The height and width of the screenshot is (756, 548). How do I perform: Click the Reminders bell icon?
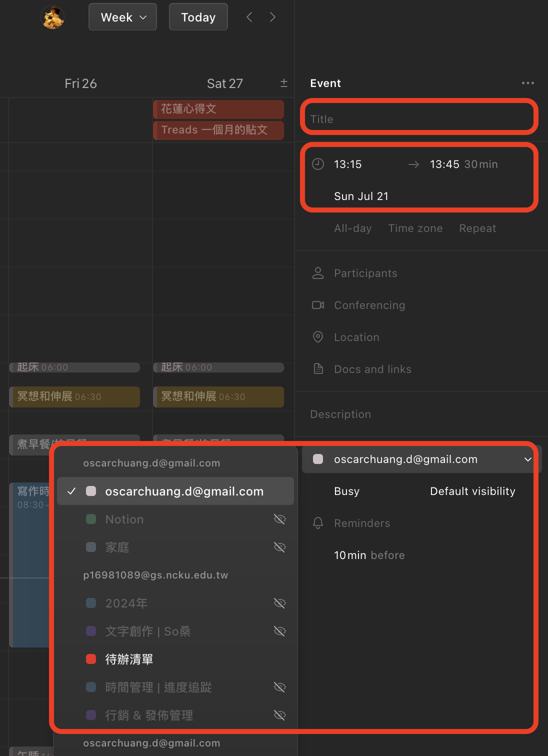pos(318,523)
